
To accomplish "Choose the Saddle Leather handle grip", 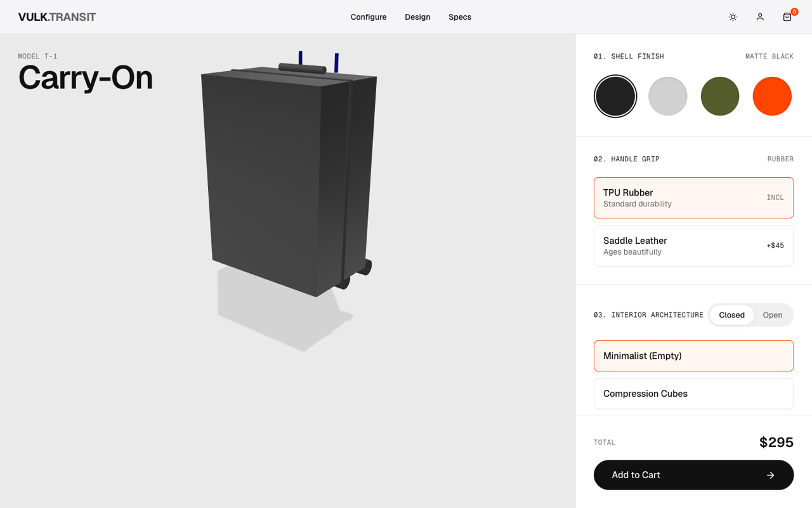I will click(x=693, y=246).
